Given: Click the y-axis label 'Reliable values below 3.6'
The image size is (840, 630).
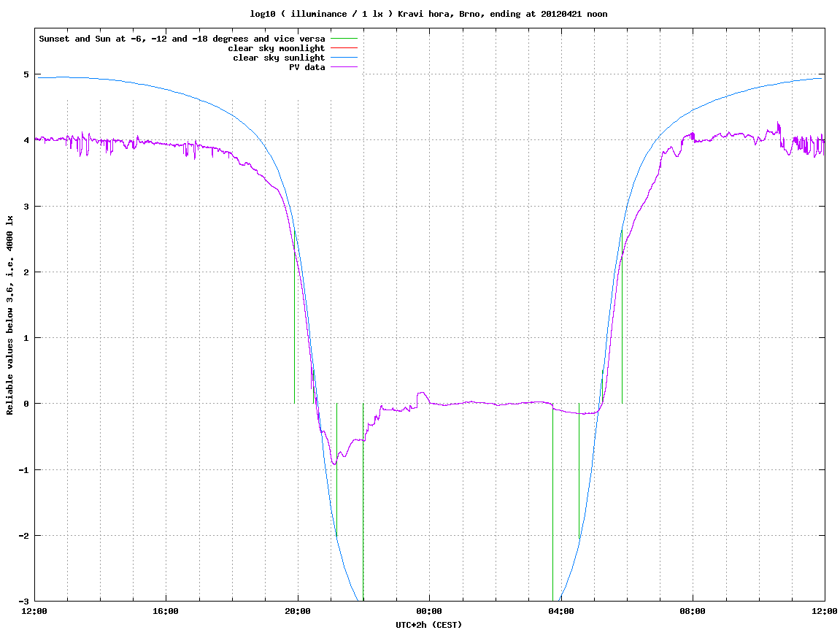Looking at the screenshot, I should [x=9, y=315].
